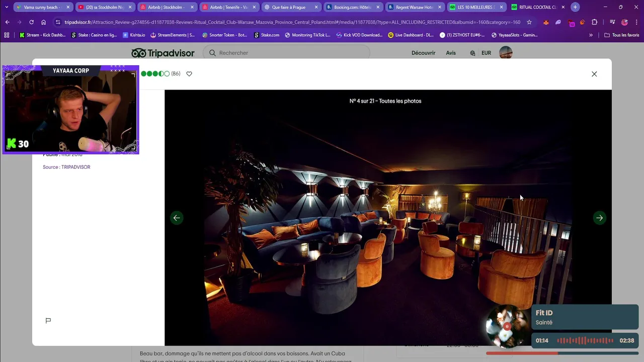Click the browser forward arrow
The height and width of the screenshot is (362, 644).
tap(19, 22)
